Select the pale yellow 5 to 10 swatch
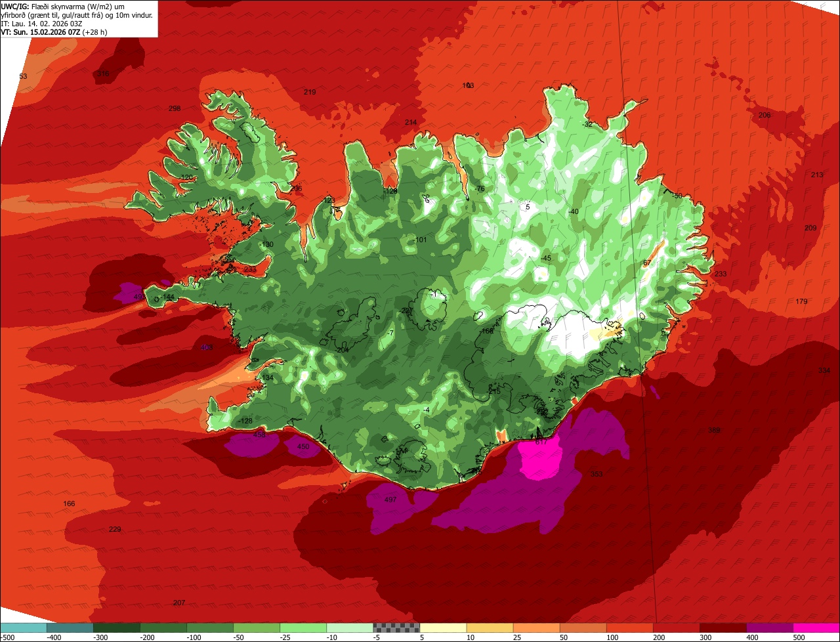Viewport: 840px width, 642px height. [x=442, y=628]
